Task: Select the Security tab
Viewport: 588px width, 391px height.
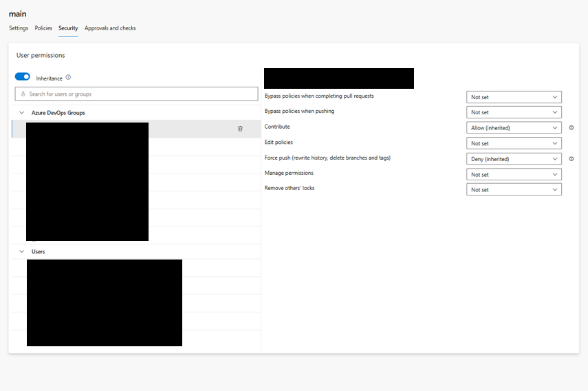Action: 68,28
